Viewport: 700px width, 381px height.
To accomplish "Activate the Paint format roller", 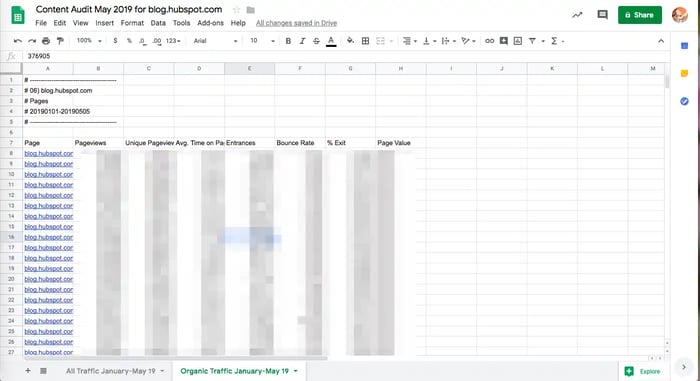I will point(60,41).
